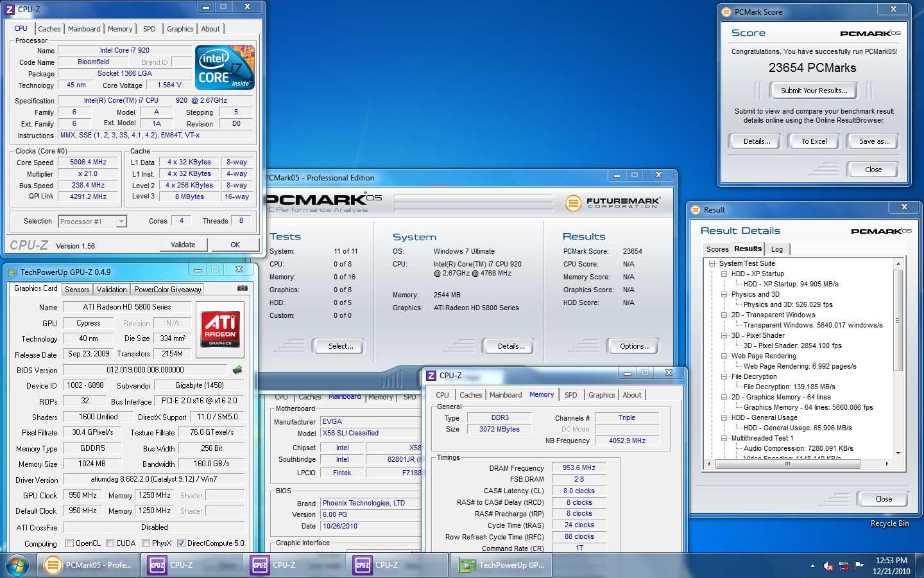924x578 pixels.
Task: Click the Save as... button
Action: tap(873, 141)
